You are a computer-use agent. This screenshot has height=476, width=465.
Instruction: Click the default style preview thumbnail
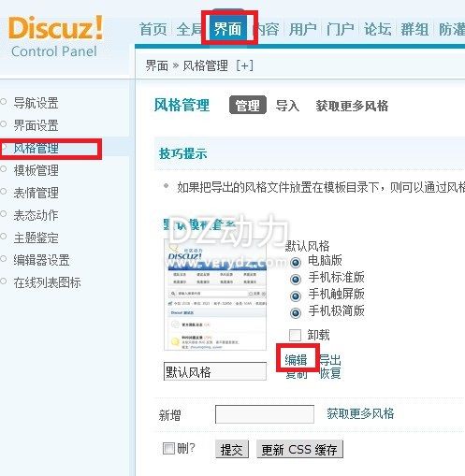click(215, 295)
